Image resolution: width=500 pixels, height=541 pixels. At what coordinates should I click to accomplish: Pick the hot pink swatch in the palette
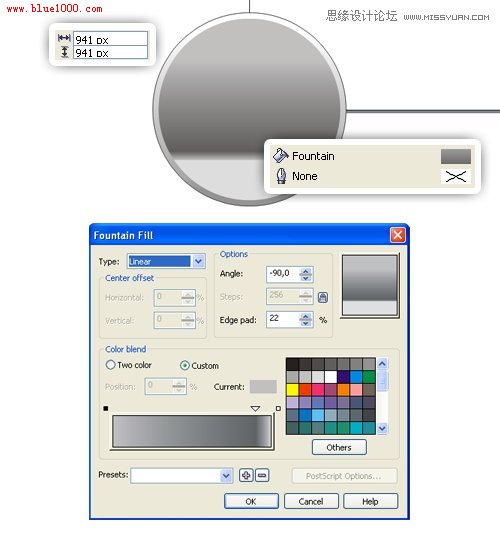tap(318, 390)
